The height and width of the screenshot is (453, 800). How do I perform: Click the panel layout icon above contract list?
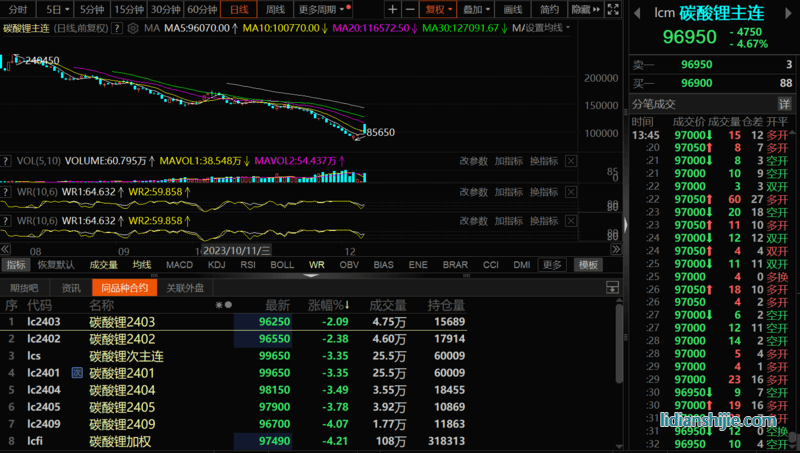tap(613, 288)
